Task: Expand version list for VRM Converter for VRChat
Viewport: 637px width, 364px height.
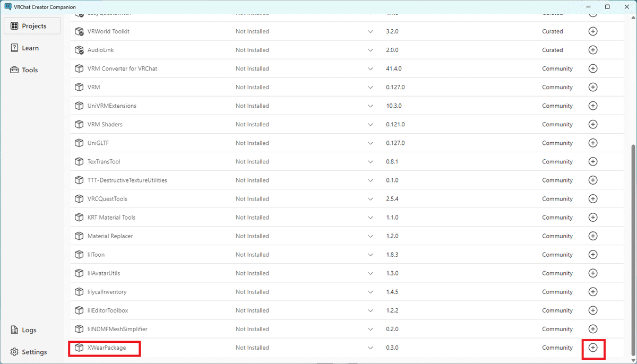Action: (x=371, y=68)
